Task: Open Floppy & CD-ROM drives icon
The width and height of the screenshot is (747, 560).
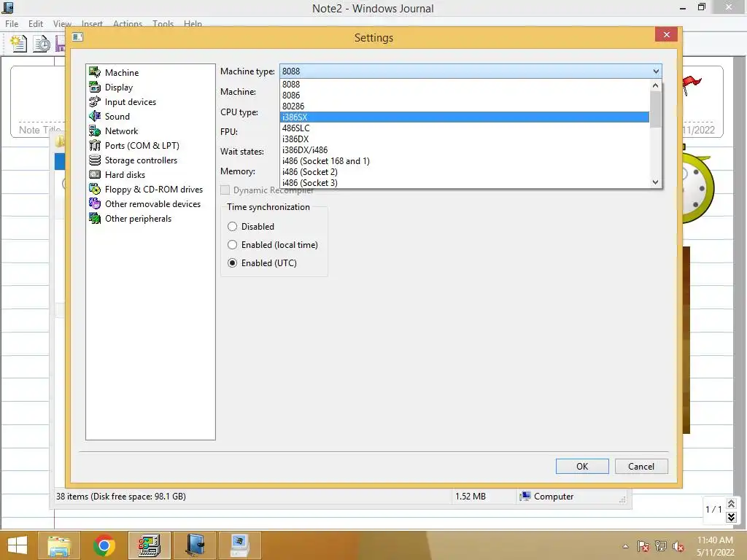Action: (x=95, y=189)
